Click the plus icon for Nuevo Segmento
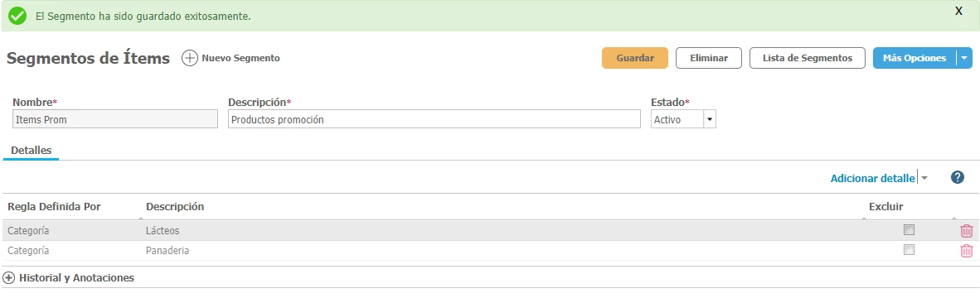 pos(189,58)
